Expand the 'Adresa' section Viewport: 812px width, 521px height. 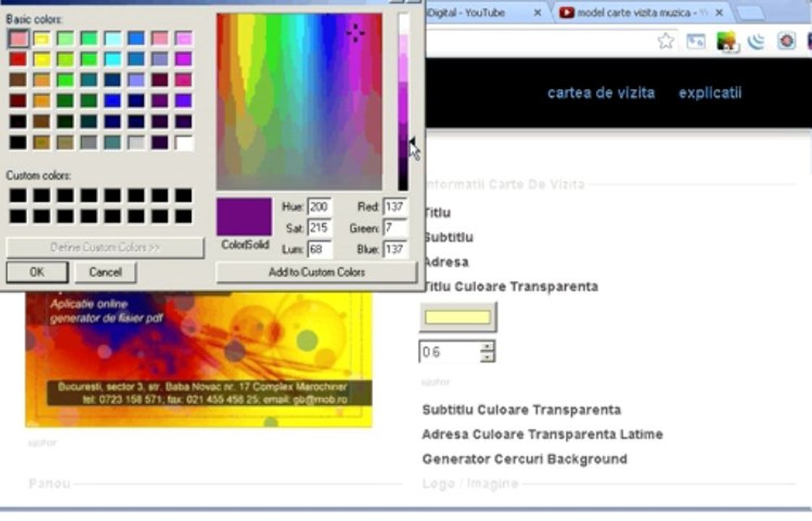click(446, 263)
